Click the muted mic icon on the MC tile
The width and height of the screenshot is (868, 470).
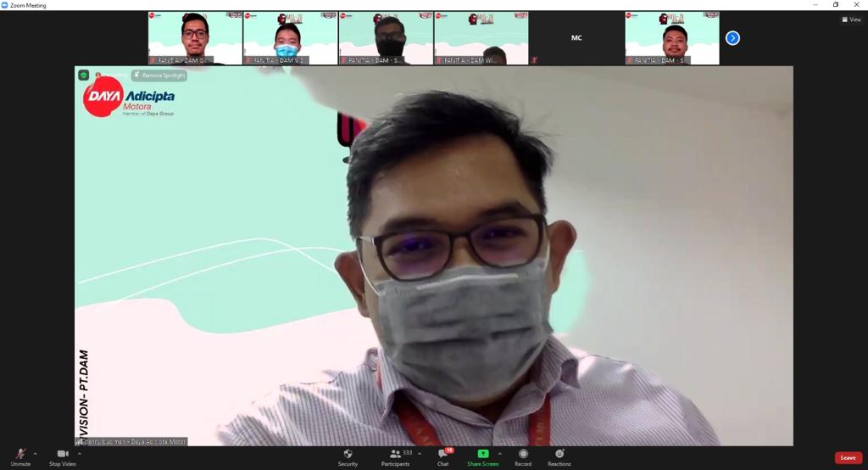click(534, 60)
